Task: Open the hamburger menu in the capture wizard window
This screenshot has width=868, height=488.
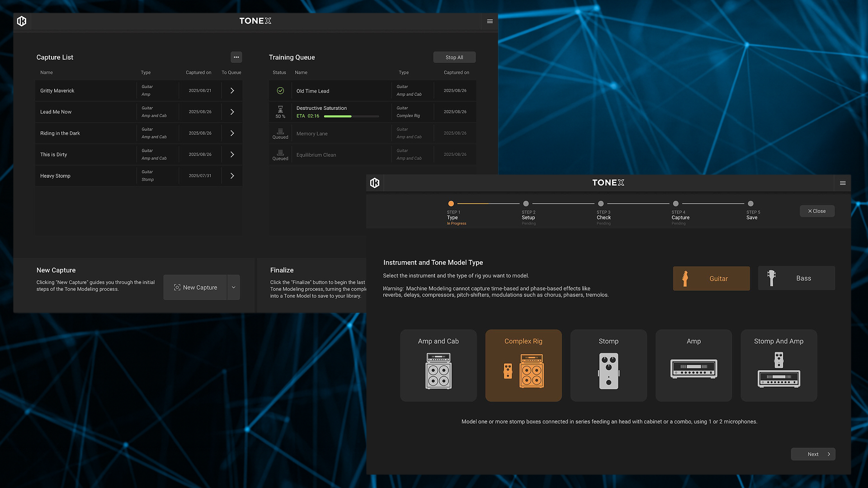Action: 843,183
